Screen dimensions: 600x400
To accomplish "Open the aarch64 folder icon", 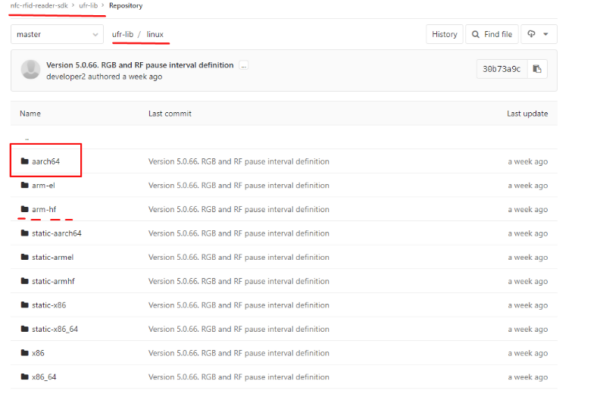I will (x=25, y=161).
